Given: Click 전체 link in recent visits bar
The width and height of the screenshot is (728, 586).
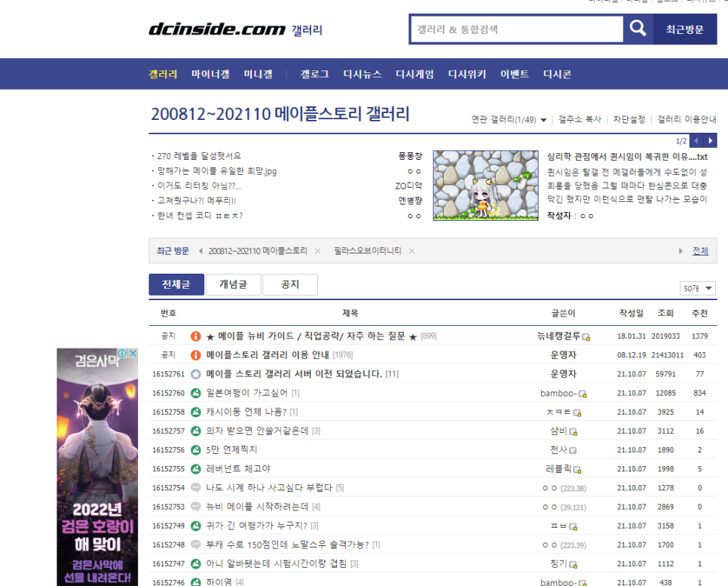Looking at the screenshot, I should (x=700, y=251).
